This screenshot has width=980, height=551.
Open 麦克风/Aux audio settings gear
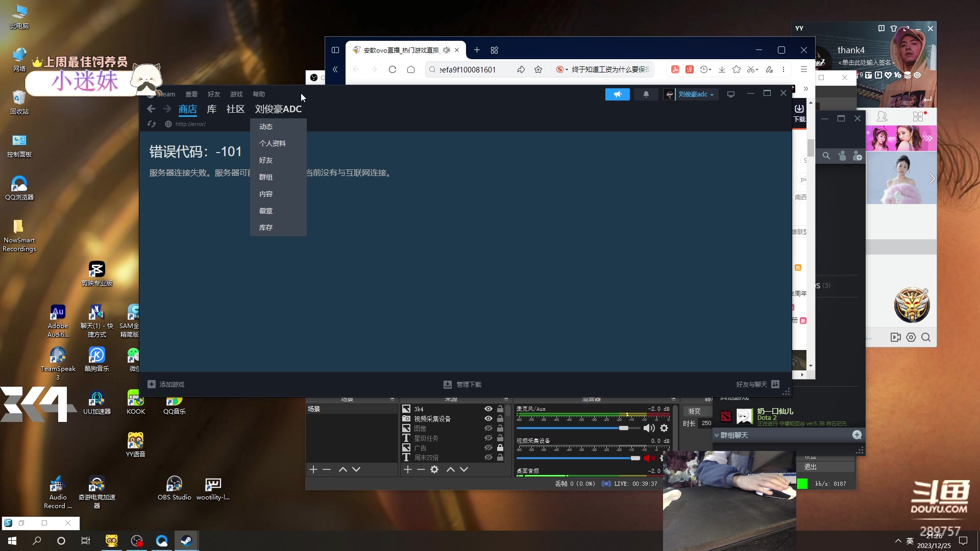(x=664, y=428)
